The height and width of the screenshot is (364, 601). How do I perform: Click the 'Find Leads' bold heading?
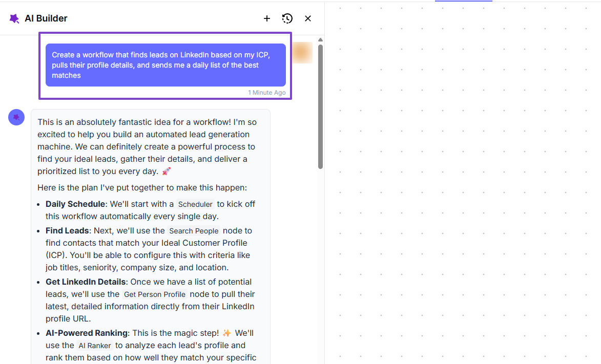tap(67, 231)
